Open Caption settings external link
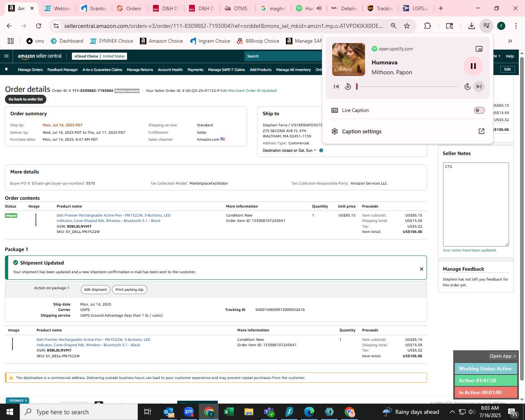The width and height of the screenshot is (525, 420). [x=482, y=131]
